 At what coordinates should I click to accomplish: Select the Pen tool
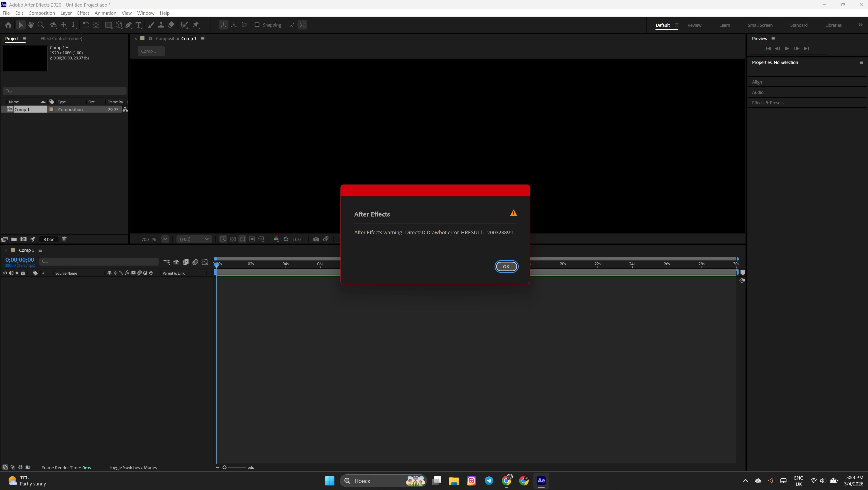[x=128, y=25]
